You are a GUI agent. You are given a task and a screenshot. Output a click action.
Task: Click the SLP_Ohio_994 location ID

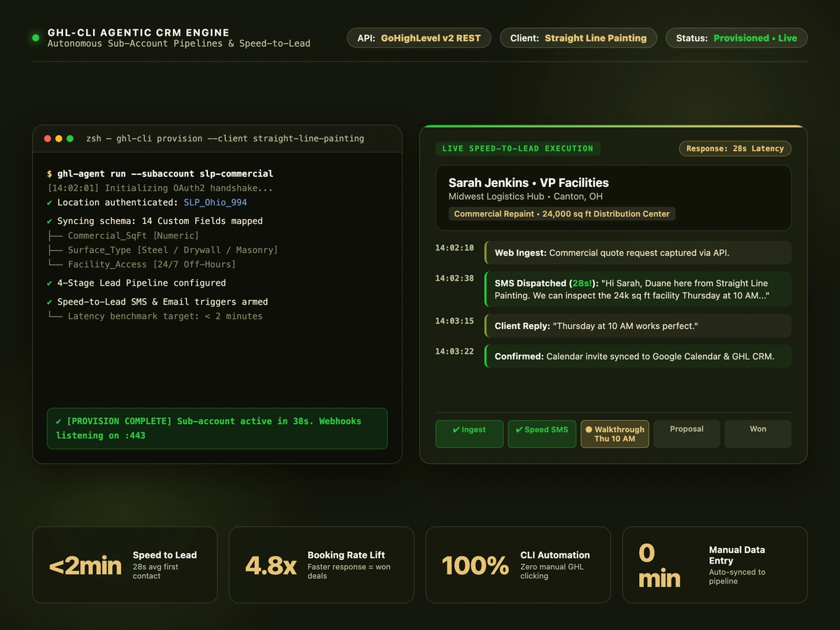point(216,202)
